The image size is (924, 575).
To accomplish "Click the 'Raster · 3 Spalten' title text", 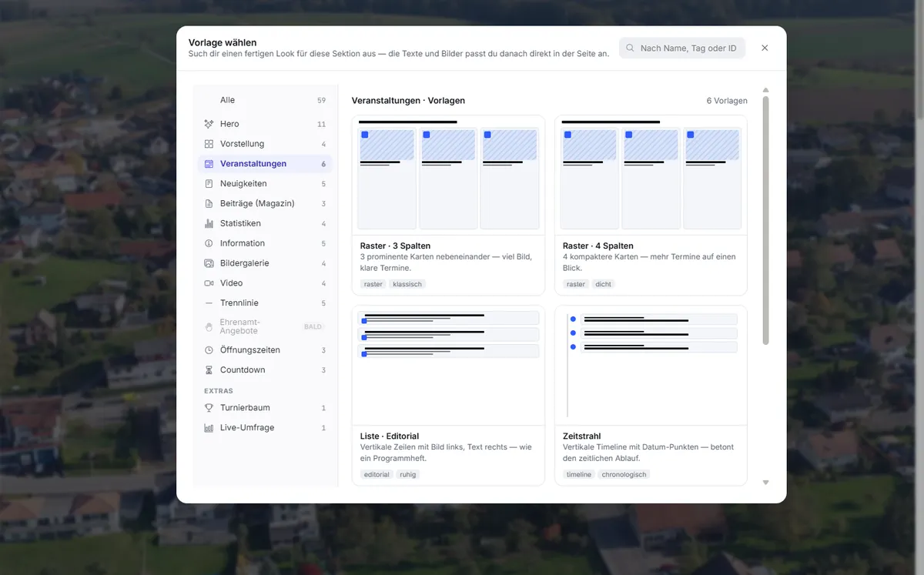I will coord(395,246).
